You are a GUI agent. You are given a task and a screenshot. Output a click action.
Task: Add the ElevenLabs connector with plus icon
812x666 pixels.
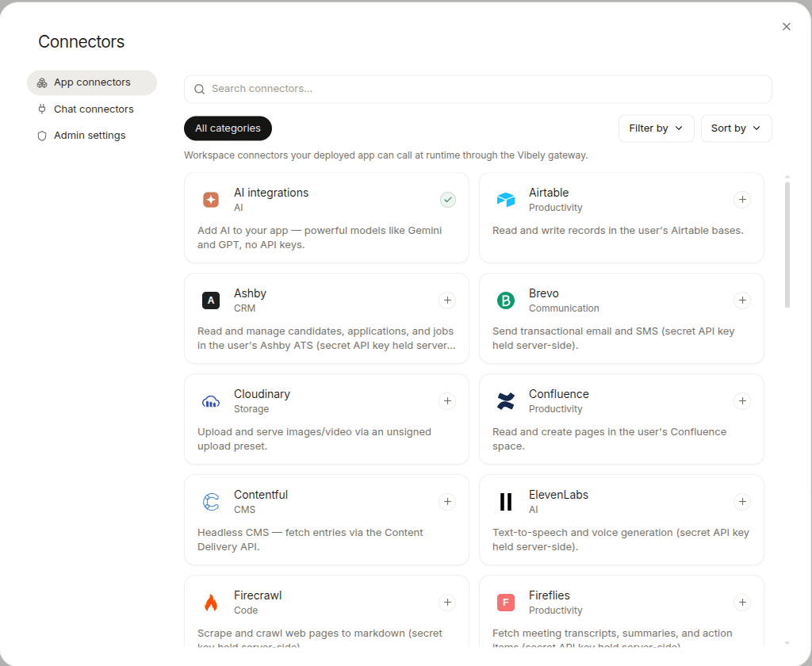tap(742, 502)
